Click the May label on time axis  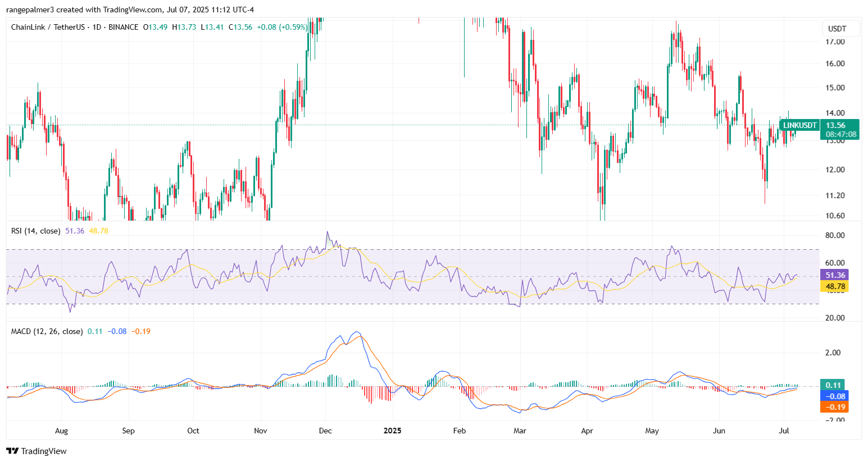[x=652, y=431]
